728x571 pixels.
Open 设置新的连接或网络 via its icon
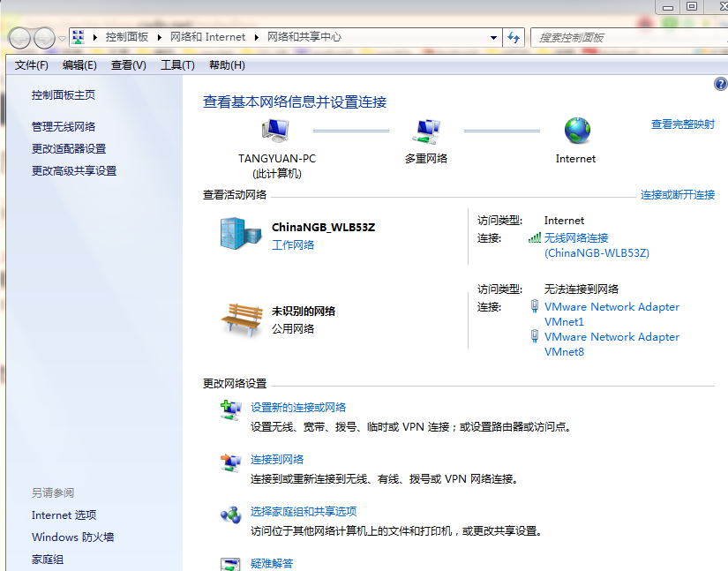click(x=231, y=410)
